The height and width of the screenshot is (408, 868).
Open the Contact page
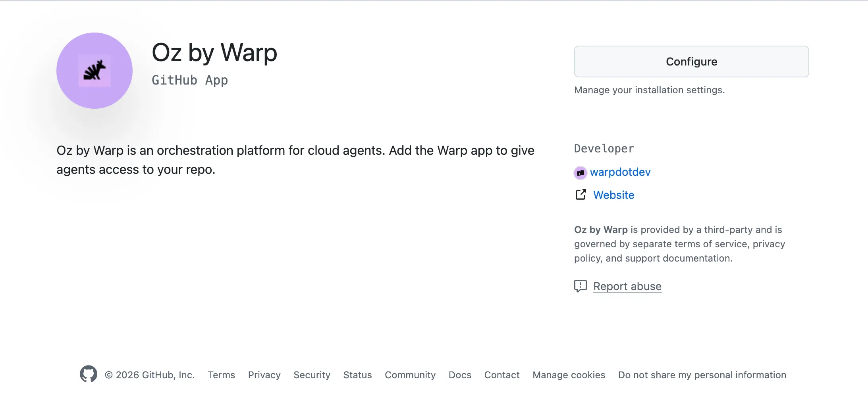tap(502, 375)
